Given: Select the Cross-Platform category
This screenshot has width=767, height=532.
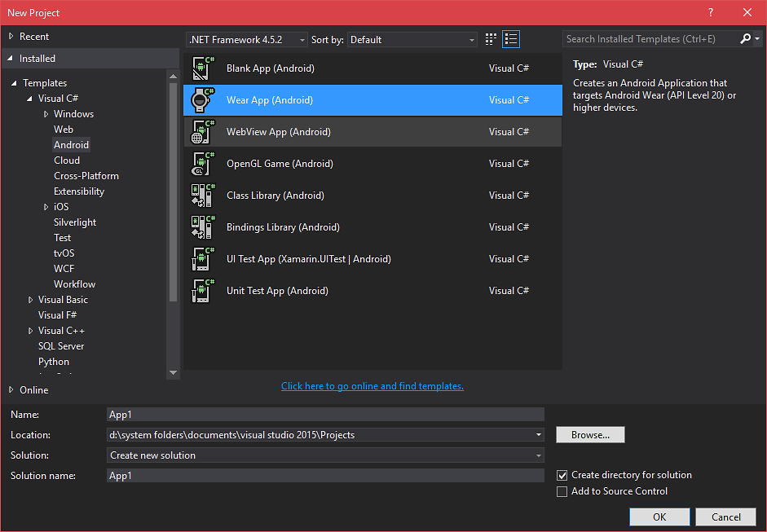Looking at the screenshot, I should click(x=86, y=176).
